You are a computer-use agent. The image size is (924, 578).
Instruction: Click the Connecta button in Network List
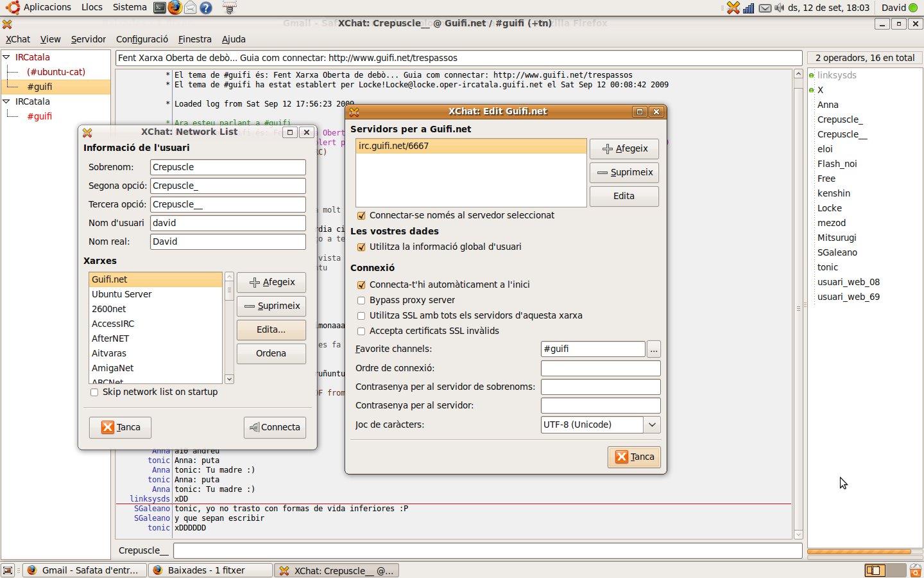[275, 427]
